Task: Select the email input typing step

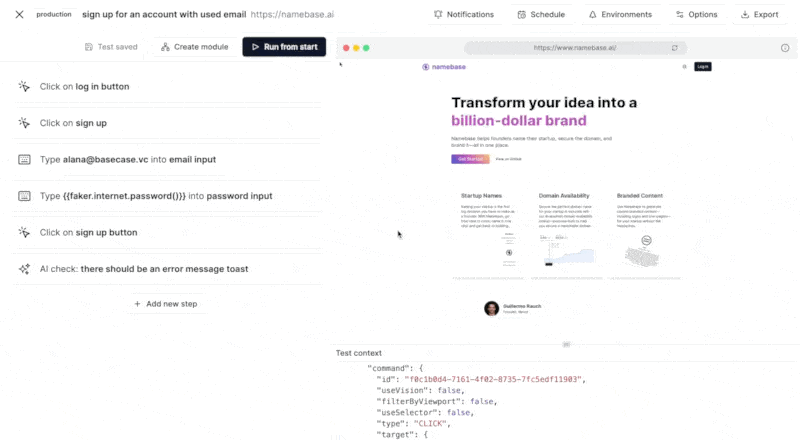Action: pos(167,159)
